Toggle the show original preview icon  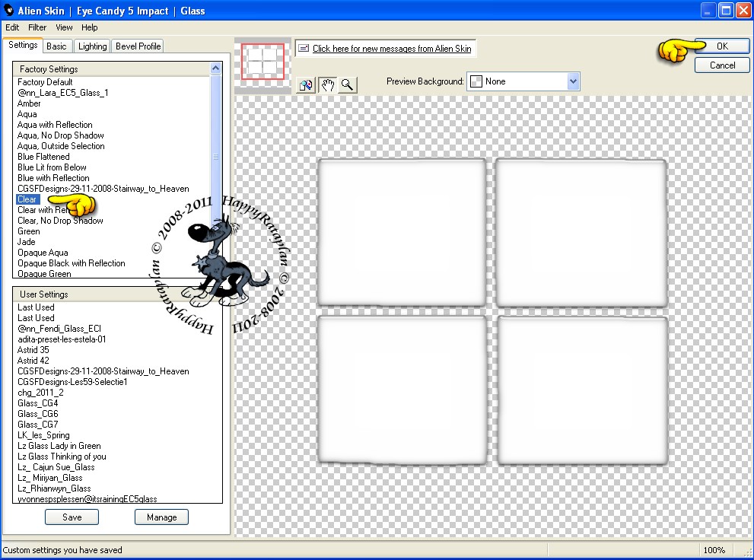point(306,85)
